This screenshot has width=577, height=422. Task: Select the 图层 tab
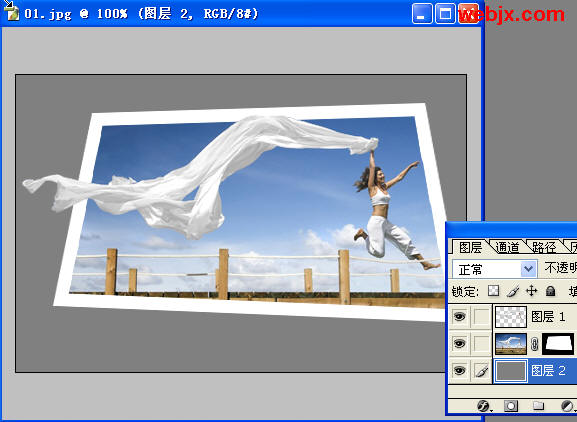(x=470, y=247)
